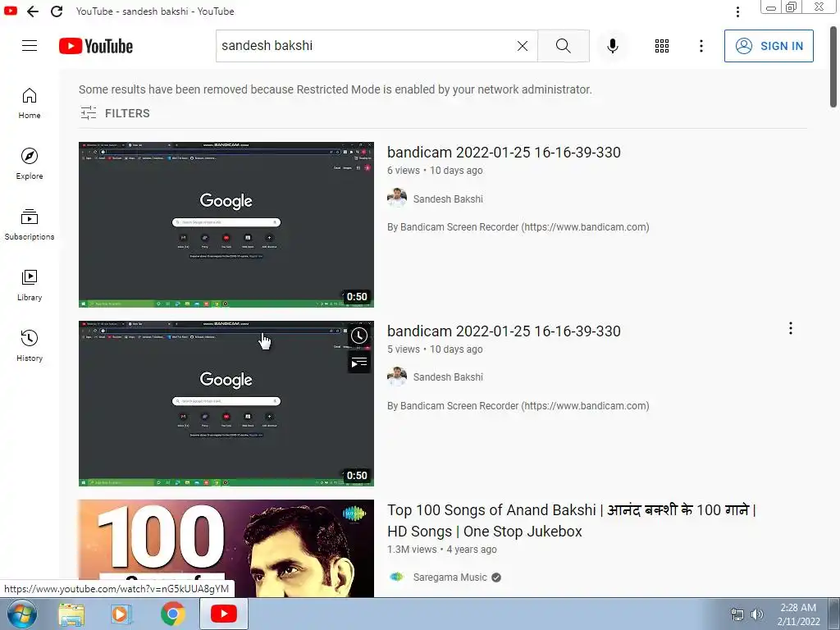Click the second result's Sandesh Bakshi avatar

point(397,377)
